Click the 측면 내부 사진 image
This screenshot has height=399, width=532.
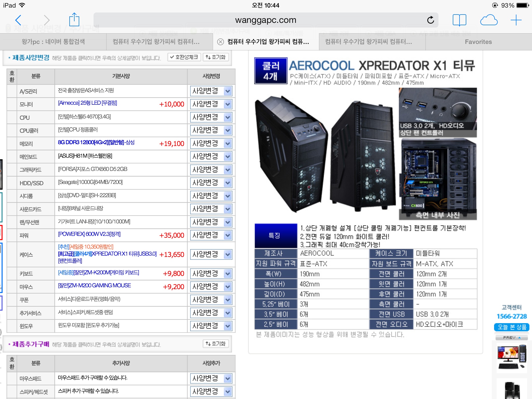click(x=438, y=179)
